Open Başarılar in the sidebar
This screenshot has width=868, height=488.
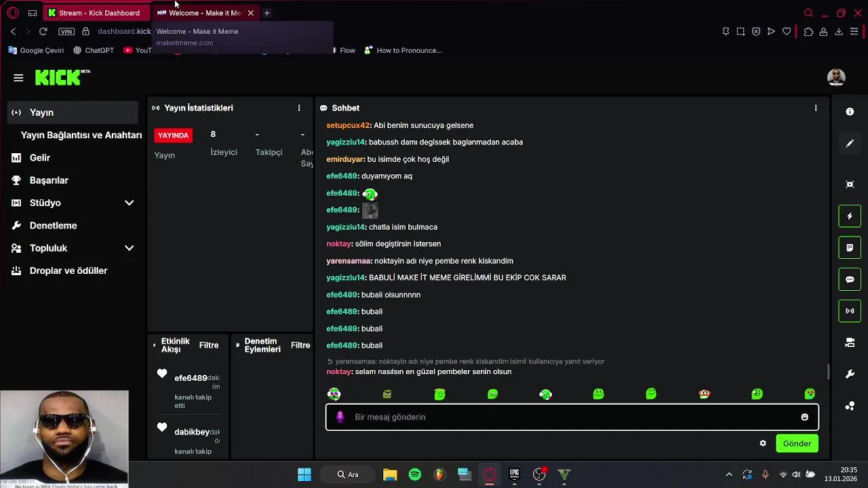click(49, 180)
